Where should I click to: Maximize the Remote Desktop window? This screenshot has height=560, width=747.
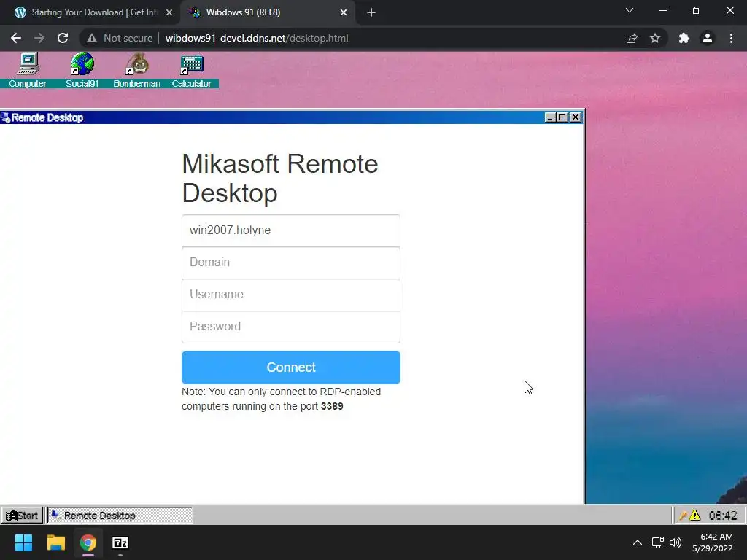click(562, 117)
